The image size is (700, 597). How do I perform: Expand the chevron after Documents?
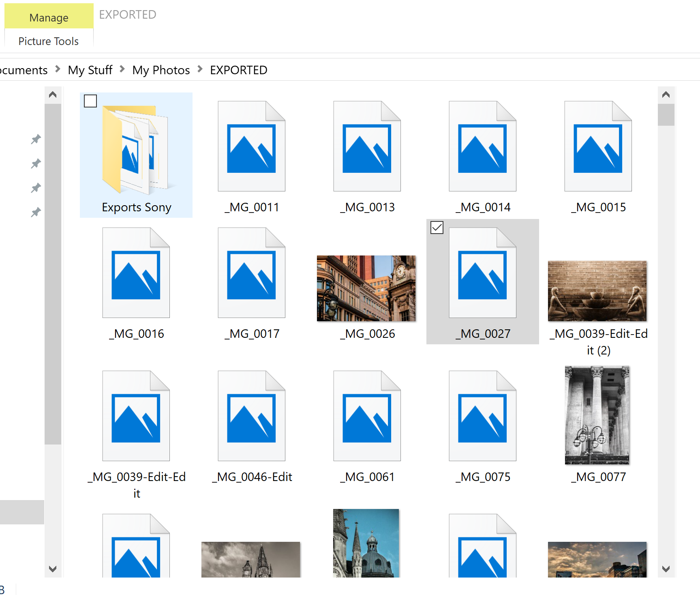(58, 69)
